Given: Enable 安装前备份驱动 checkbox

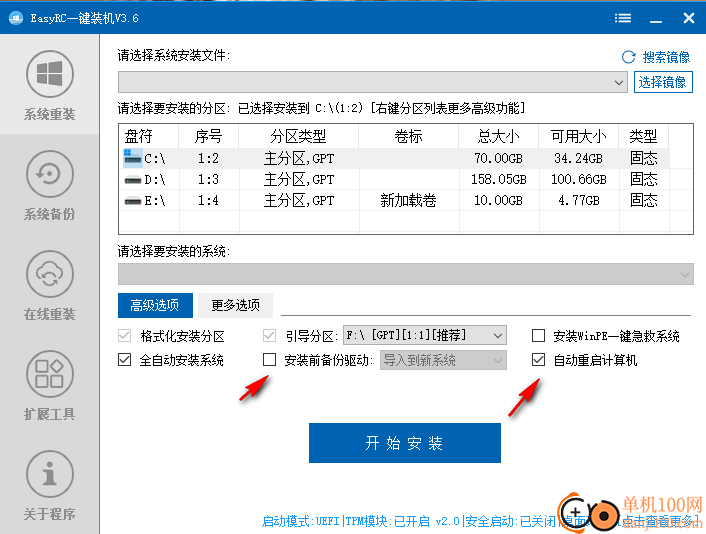Looking at the screenshot, I should point(269,359).
